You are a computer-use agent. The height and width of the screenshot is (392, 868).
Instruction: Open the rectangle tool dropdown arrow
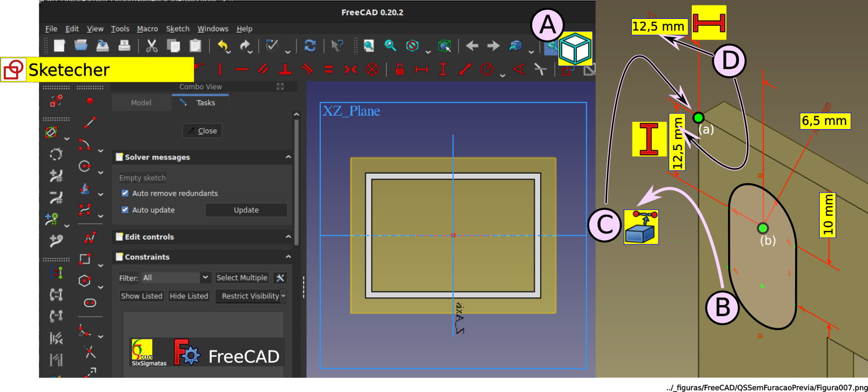click(100, 265)
